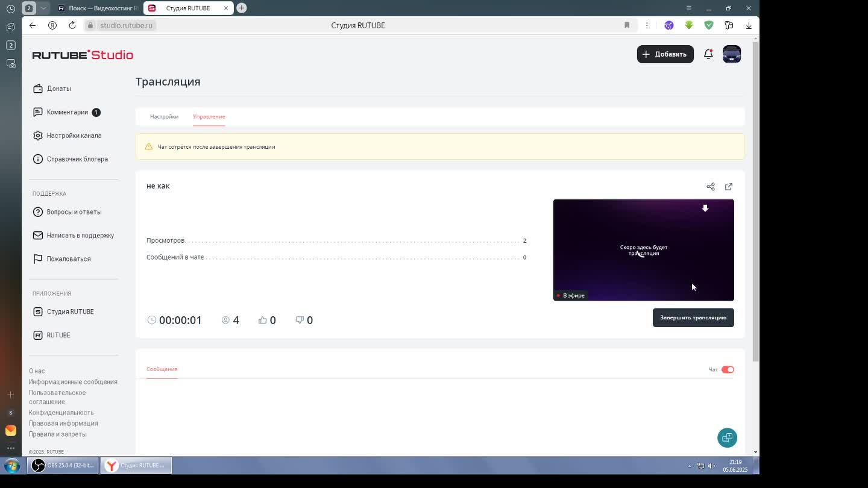Open Справочник блогера info icon
Image resolution: width=868 pixels, height=488 pixels.
coord(38,159)
